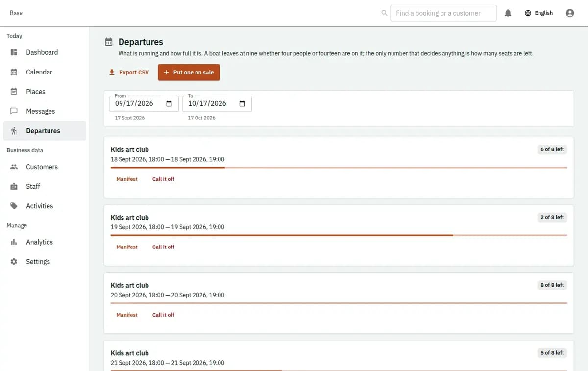Click the Customers people icon

pyautogui.click(x=14, y=167)
